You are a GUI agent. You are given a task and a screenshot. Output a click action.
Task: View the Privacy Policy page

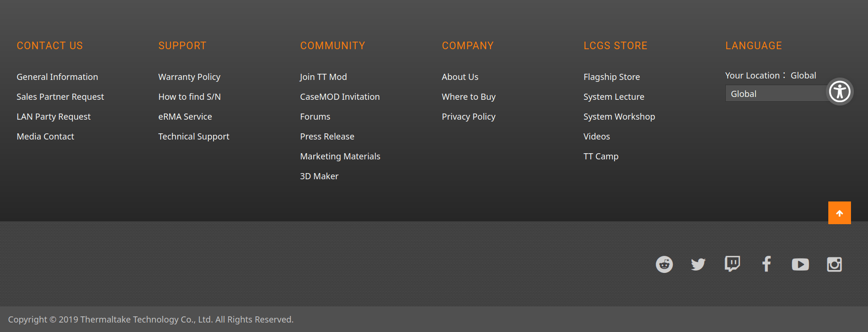[x=468, y=116]
